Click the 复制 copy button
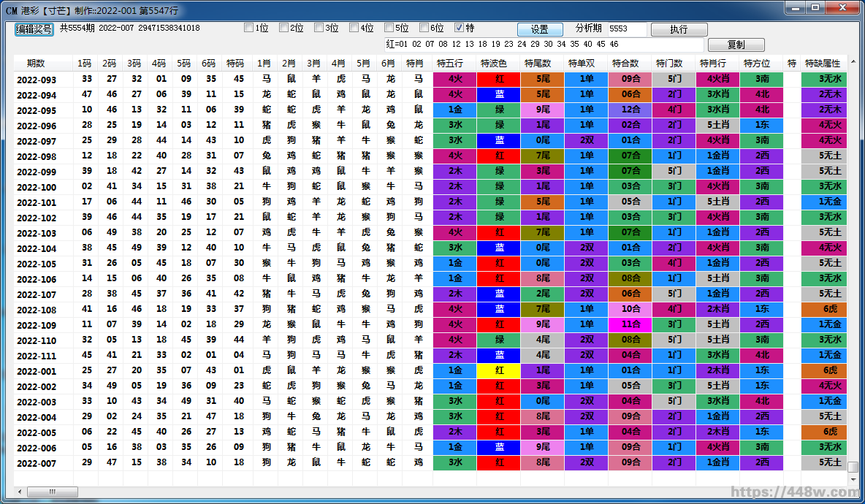 coord(736,45)
